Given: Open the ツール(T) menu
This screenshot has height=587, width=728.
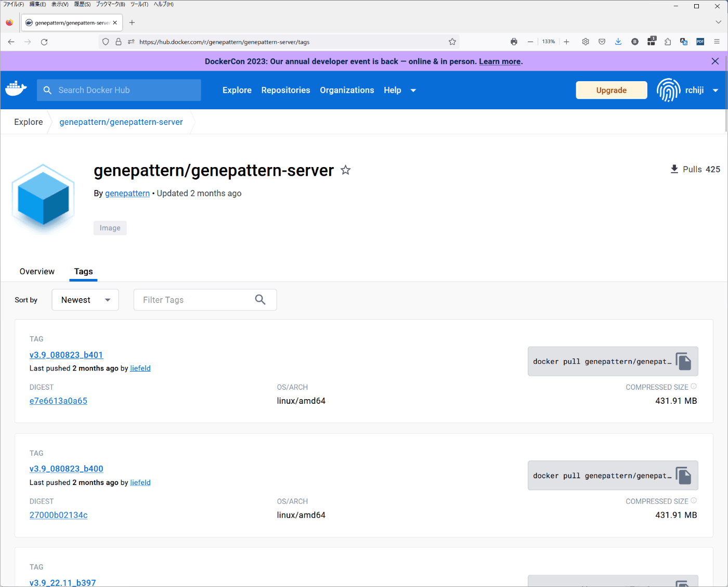Looking at the screenshot, I should coord(139,4).
